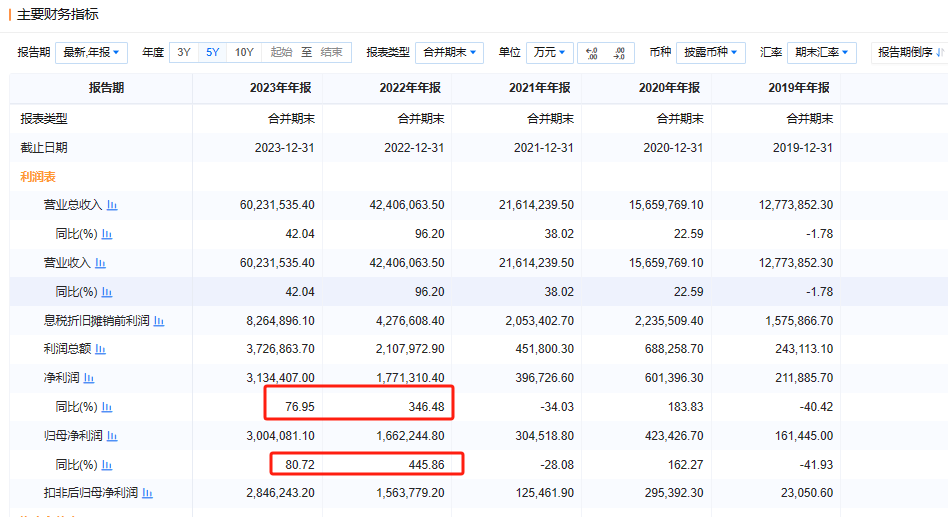Open the 期末汇率 exchange rate dropdown
Viewport: 948px width, 517px height.
click(822, 53)
